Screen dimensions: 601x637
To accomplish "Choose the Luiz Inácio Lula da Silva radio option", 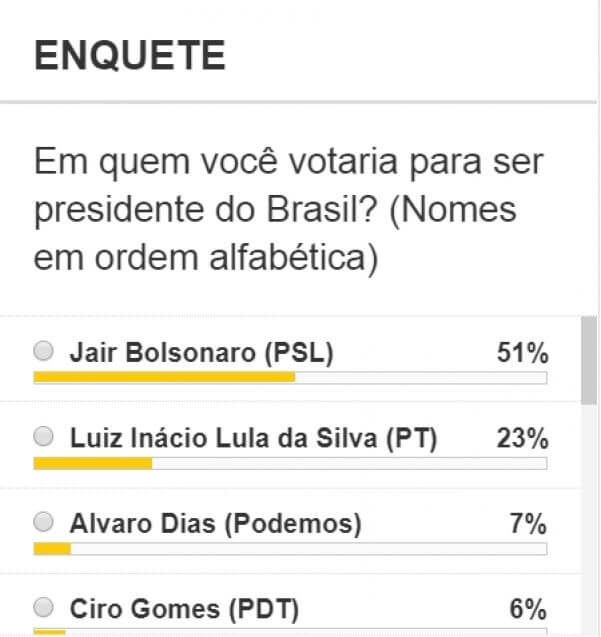I will click(x=43, y=437).
